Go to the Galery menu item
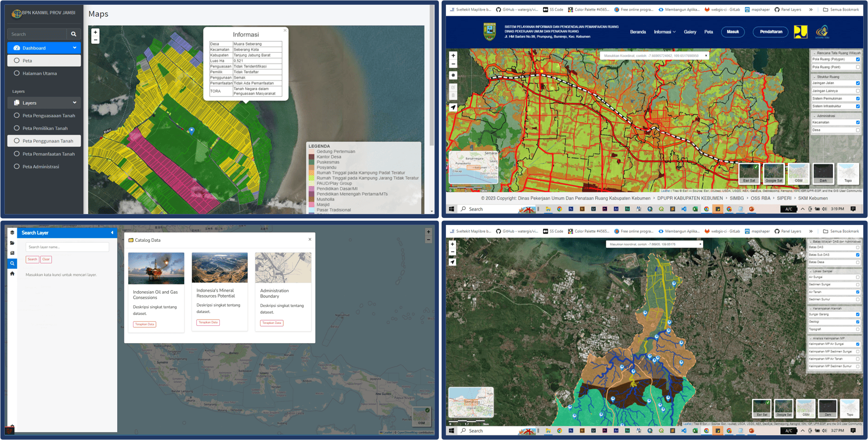The image size is (868, 440). pyautogui.click(x=690, y=32)
